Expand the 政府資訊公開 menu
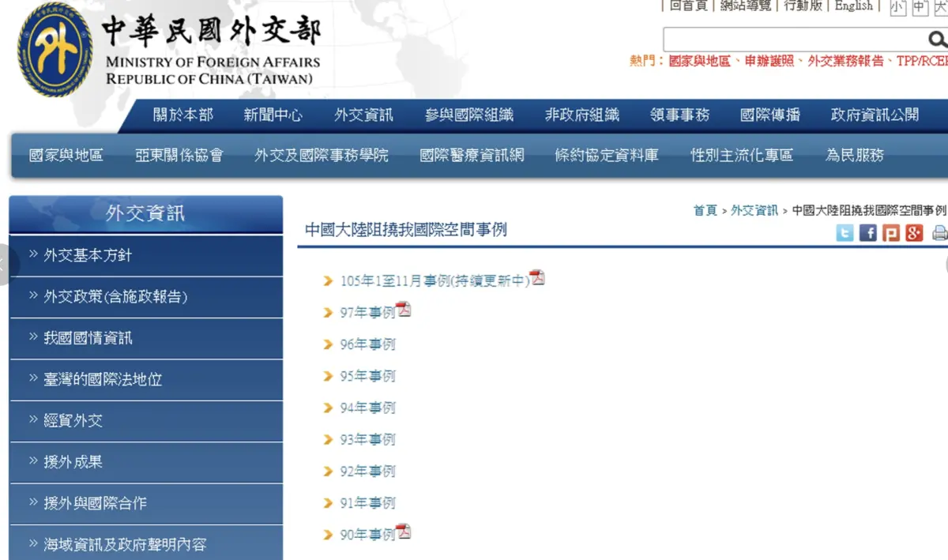This screenshot has width=948, height=560. click(x=874, y=115)
